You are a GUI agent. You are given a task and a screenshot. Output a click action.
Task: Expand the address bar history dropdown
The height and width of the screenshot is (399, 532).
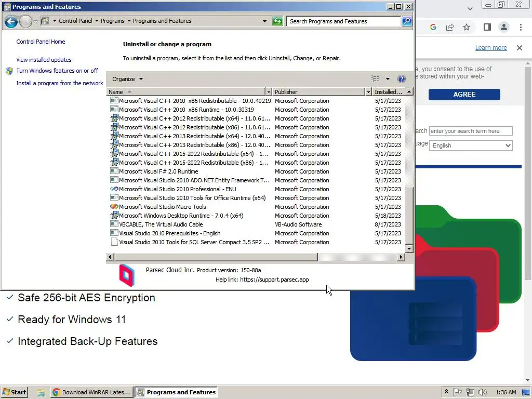point(264,21)
